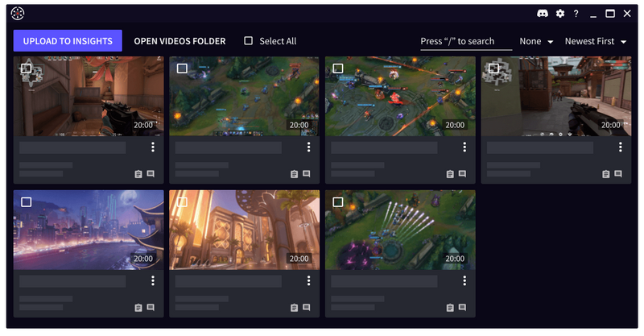Check the box on the first Valorant thumbnail
Image resolution: width=644 pixels, height=336 pixels.
(27, 68)
